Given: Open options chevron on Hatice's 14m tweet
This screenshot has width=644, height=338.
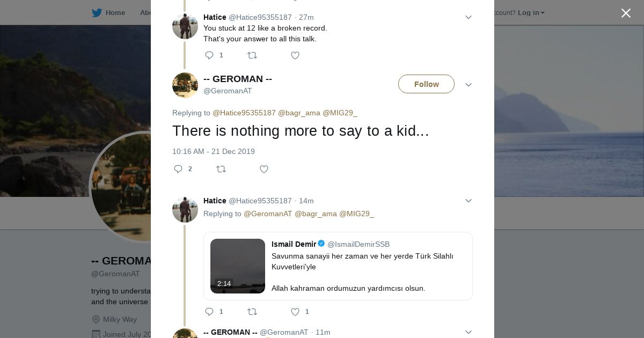Looking at the screenshot, I should coord(468,201).
